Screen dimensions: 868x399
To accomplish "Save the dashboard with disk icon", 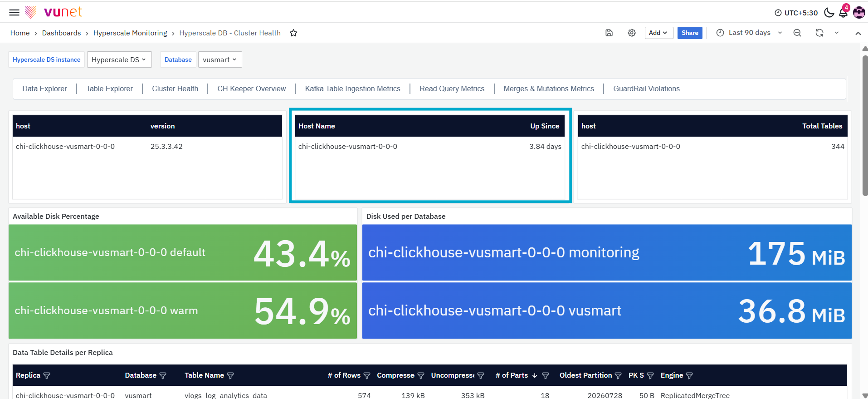I will tap(609, 33).
